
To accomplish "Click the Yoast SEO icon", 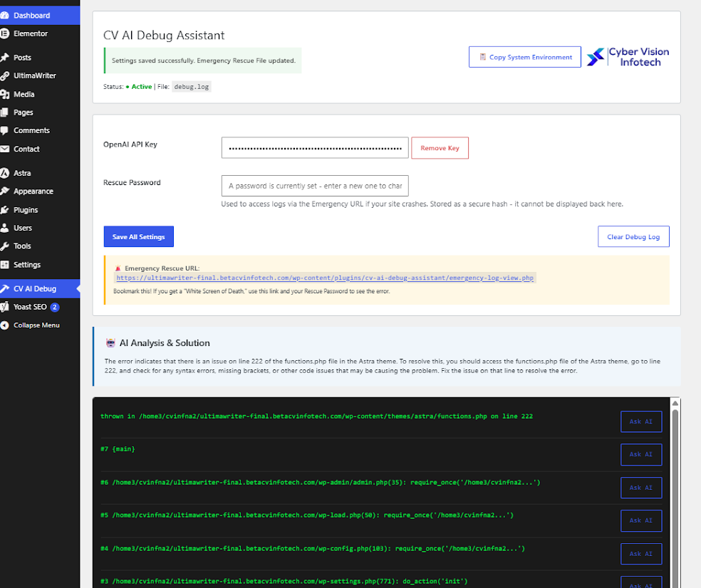I will click(4, 307).
